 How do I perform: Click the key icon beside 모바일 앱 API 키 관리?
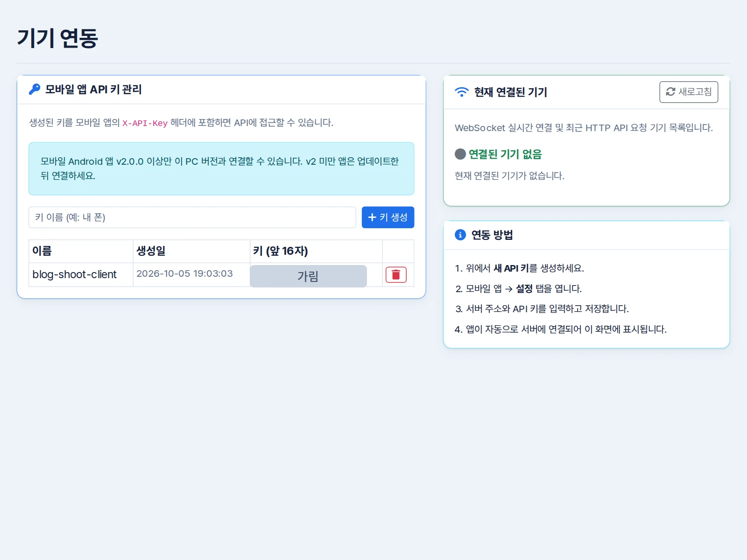35,89
